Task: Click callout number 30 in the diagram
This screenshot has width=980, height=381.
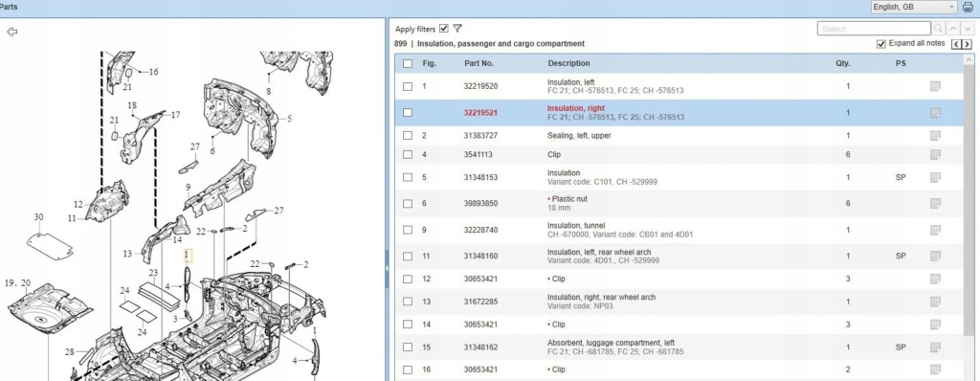Action: click(x=38, y=217)
